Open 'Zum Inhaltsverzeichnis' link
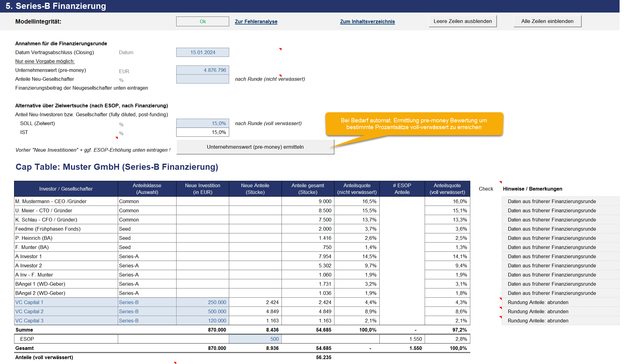 367,21
